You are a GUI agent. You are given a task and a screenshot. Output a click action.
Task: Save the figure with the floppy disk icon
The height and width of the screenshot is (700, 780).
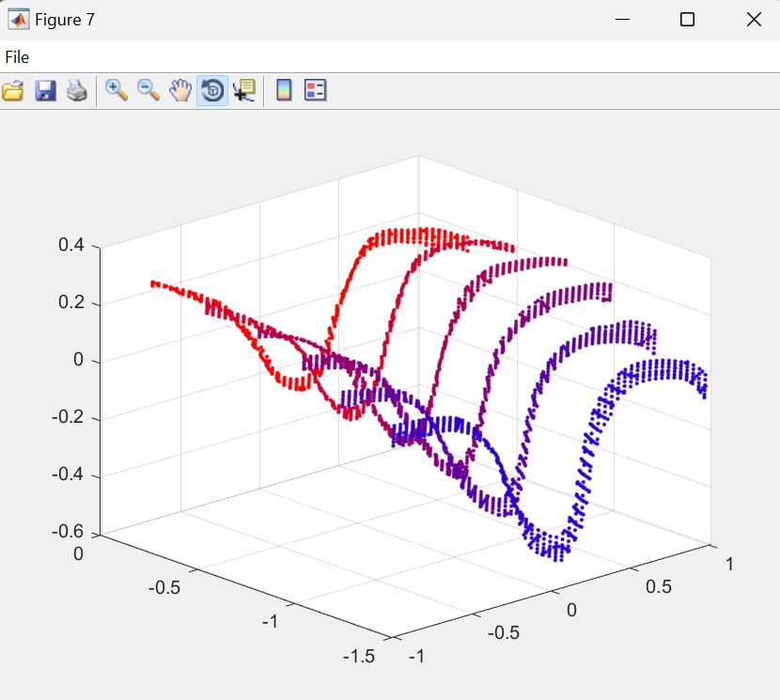pos(45,90)
